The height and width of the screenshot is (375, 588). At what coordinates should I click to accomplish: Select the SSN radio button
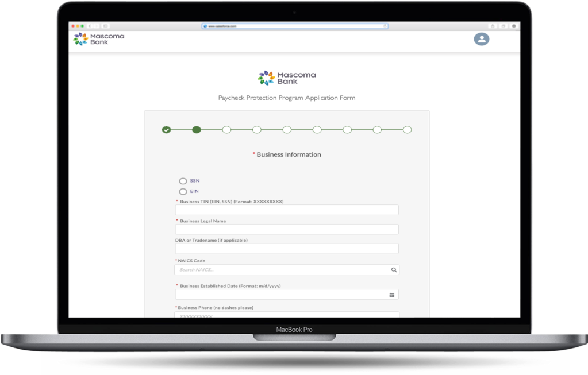click(x=183, y=181)
